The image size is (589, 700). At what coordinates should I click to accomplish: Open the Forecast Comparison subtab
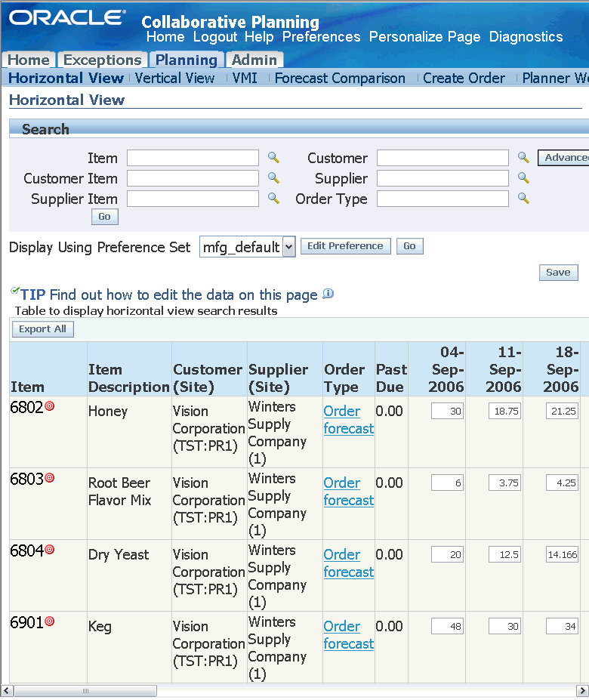(340, 78)
